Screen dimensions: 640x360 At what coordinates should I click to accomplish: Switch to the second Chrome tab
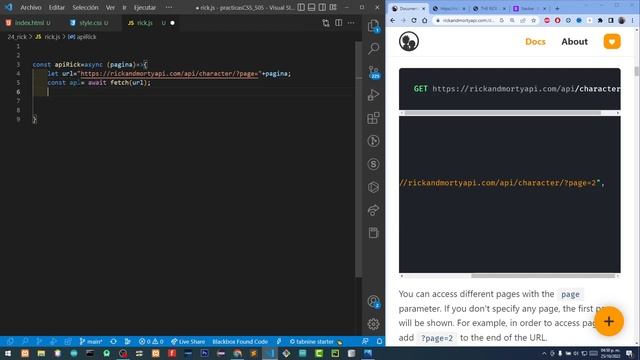tap(449, 8)
